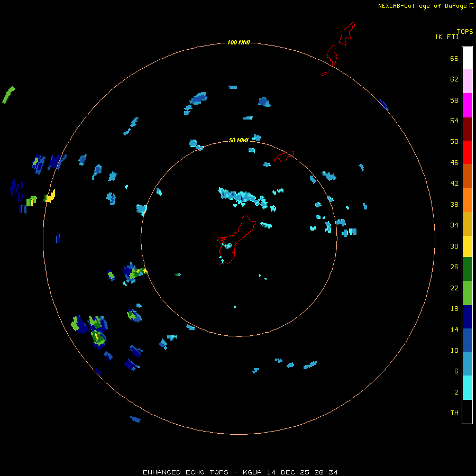Viewport: 476px width, 476px height.
Task: Click the magenta 58 kft legend swatch
Action: tap(467, 105)
